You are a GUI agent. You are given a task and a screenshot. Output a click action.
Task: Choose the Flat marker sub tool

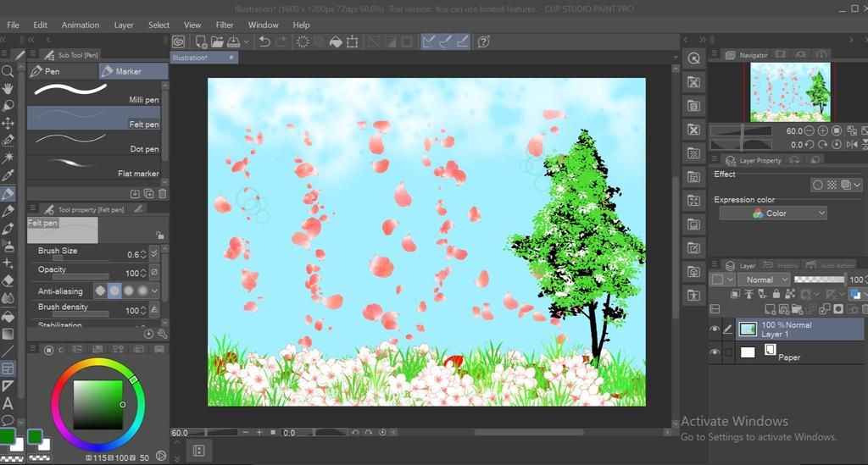[93, 167]
